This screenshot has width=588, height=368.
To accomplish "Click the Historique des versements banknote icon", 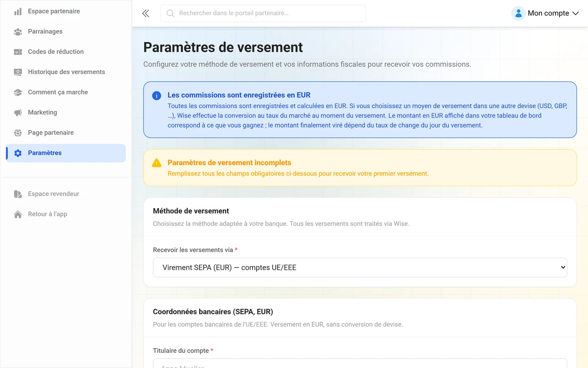I will coord(18,72).
